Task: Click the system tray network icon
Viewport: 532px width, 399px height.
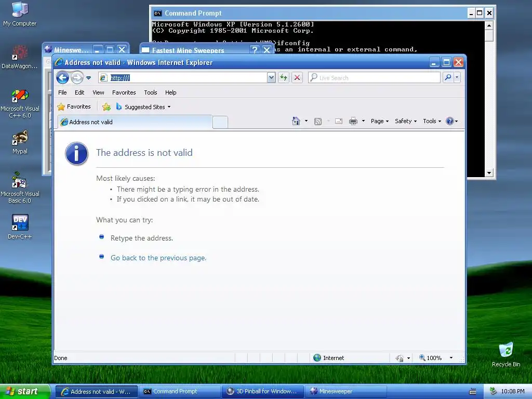Action: point(493,392)
